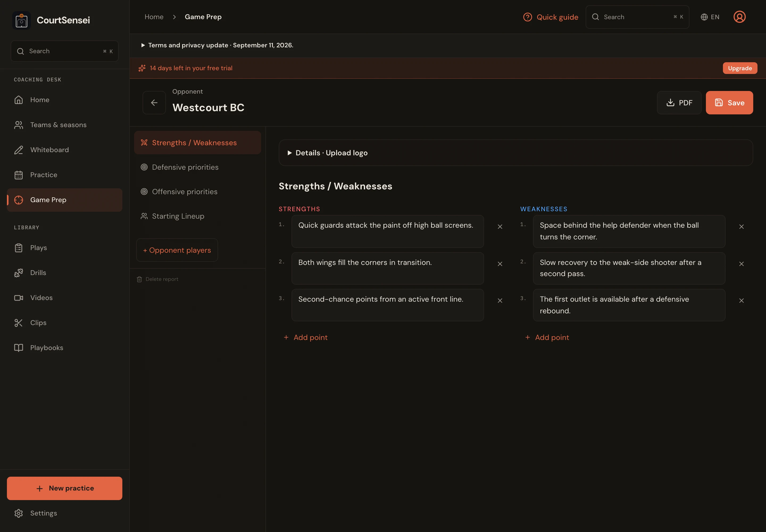
Task: Open the EN language selector
Action: click(x=710, y=17)
